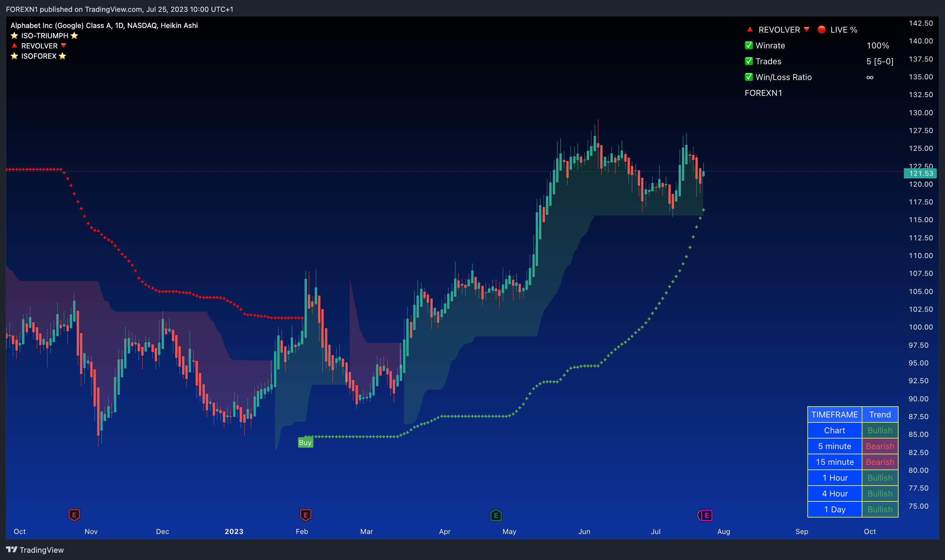945x560 pixels.
Task: Click the up triangle in REVOLVER stats header
Action: tap(750, 29)
